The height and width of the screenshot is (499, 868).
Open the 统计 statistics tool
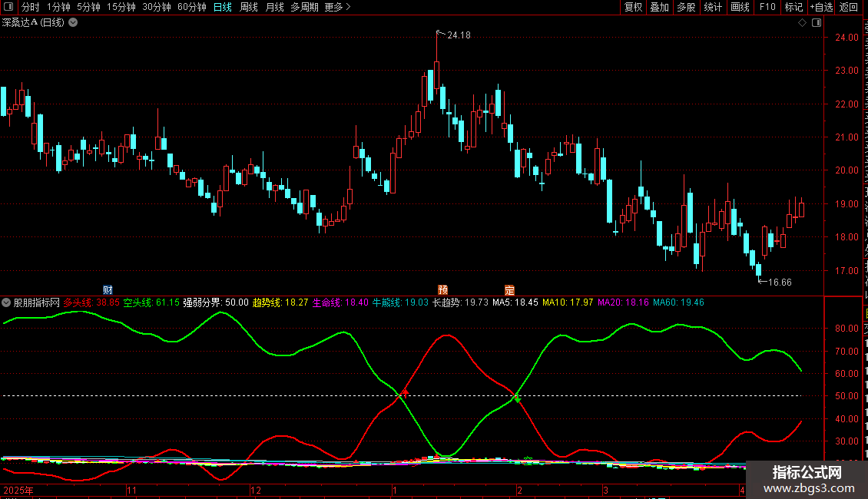pyautogui.click(x=712, y=7)
